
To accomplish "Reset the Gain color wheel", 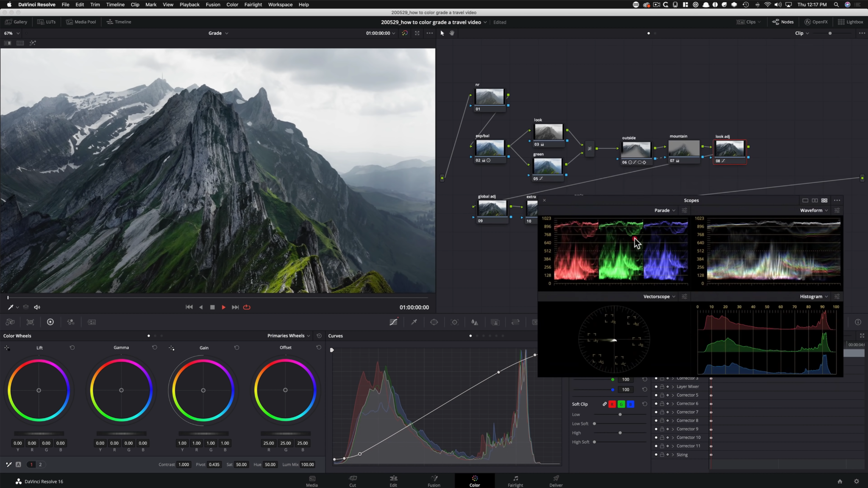I will tap(236, 348).
